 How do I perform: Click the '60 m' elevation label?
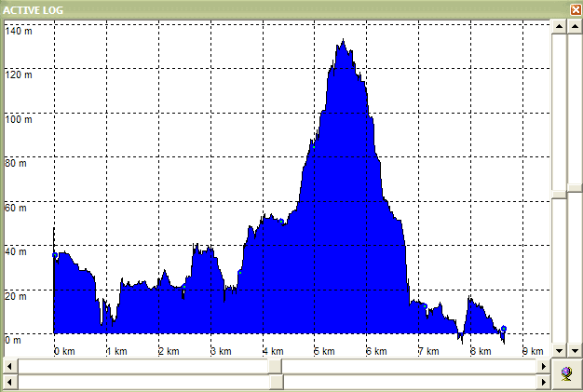(16, 208)
